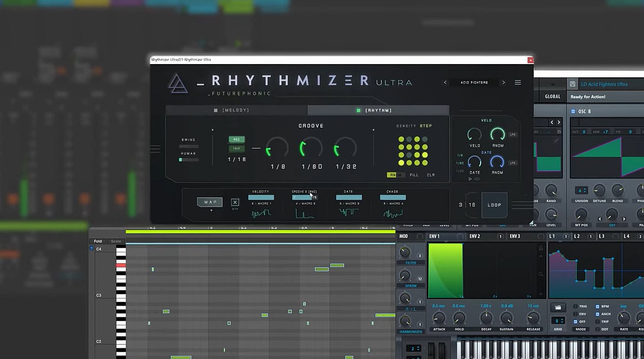Click the GYP X button beside MAP
644x359 pixels.
(235, 202)
